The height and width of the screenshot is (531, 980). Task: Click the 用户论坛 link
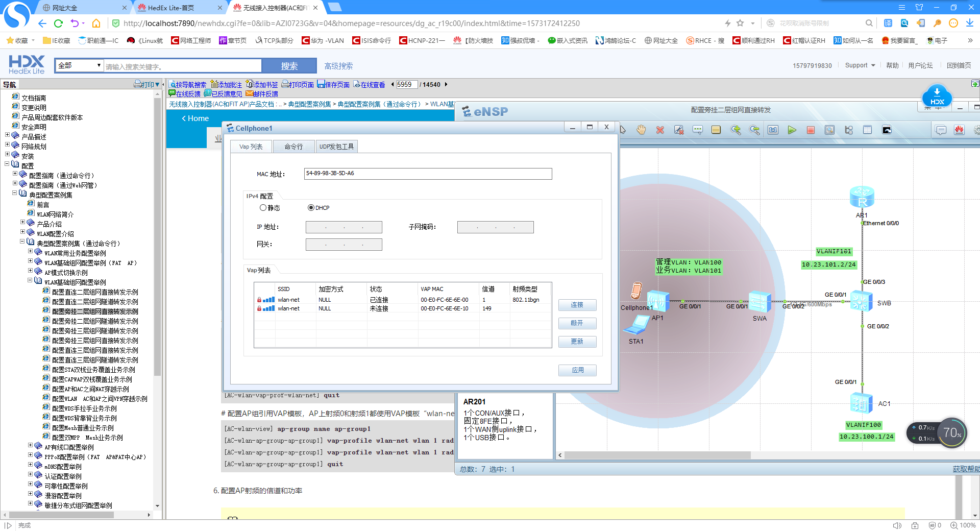coord(920,65)
